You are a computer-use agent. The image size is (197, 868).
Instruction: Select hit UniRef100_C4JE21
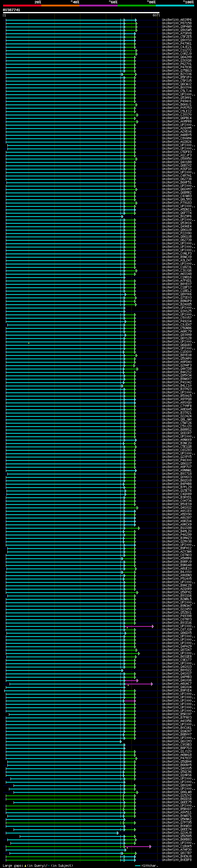(176, 47)
